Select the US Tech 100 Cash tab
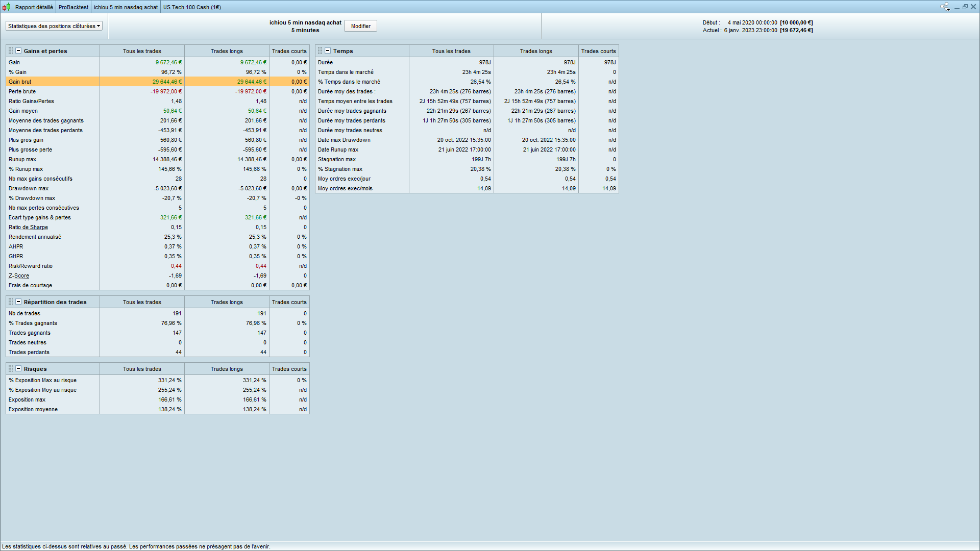Viewport: 980px width, 551px height. point(192,7)
